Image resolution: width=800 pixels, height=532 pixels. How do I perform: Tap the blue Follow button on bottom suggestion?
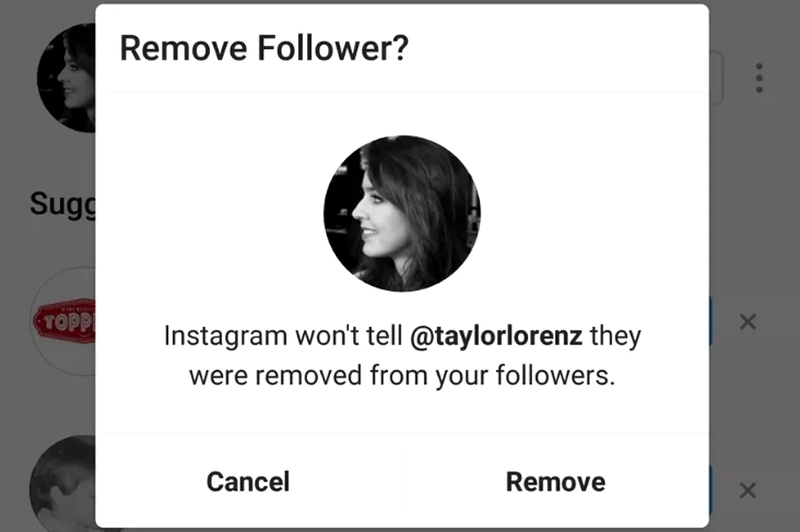coord(710,489)
